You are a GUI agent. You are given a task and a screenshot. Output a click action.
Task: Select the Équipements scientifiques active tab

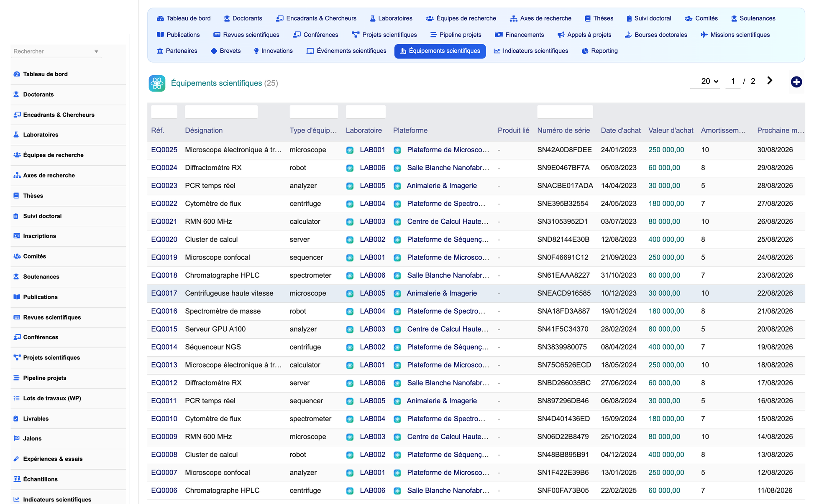tap(440, 51)
